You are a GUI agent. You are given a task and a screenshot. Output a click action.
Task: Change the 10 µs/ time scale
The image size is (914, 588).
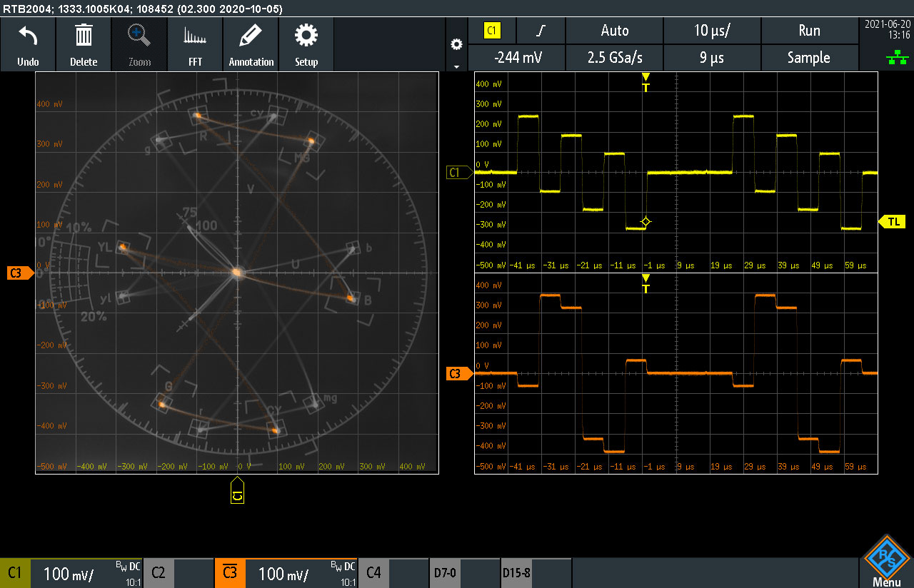pyautogui.click(x=712, y=31)
